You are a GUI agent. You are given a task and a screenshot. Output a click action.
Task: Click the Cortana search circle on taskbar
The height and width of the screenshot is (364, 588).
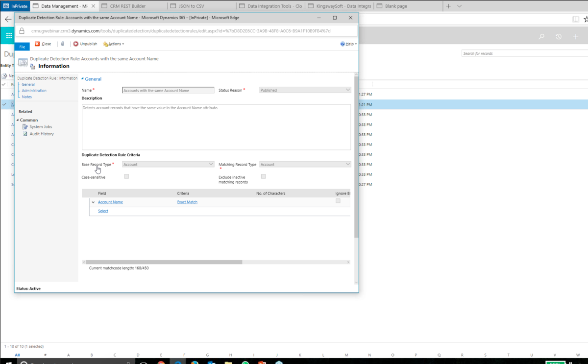23,363
